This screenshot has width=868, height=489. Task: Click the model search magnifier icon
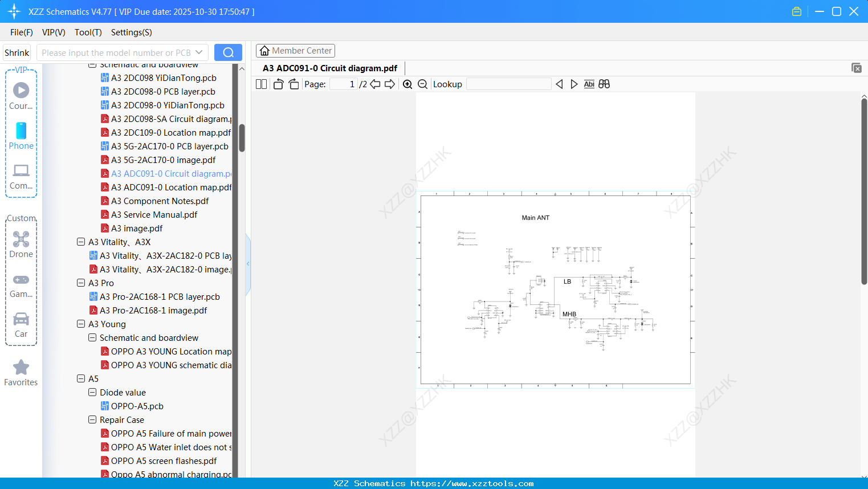pos(228,52)
